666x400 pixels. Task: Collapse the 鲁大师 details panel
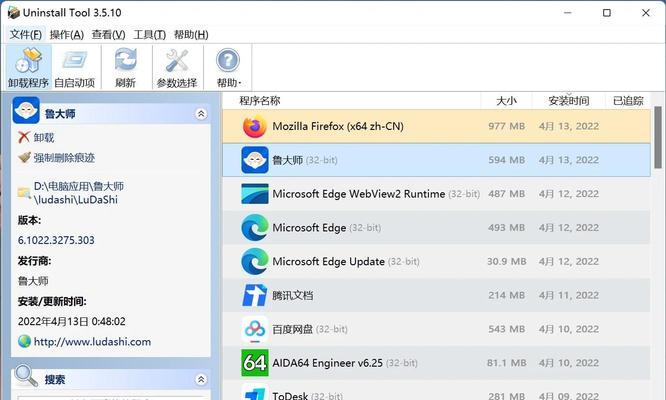point(201,114)
